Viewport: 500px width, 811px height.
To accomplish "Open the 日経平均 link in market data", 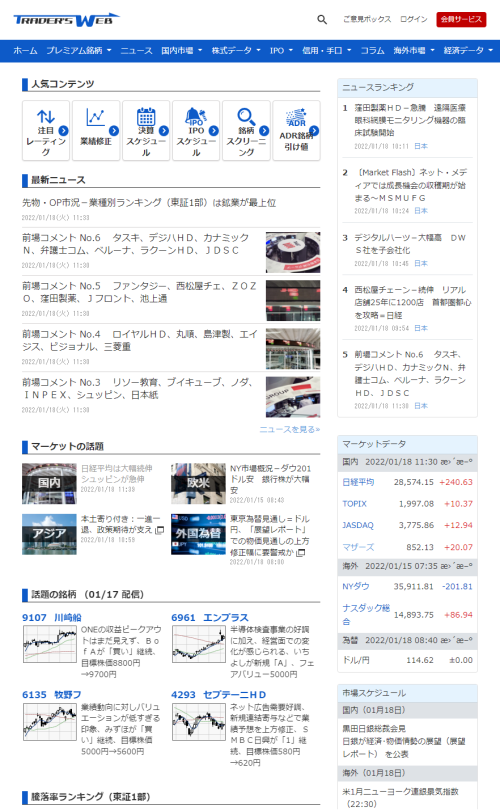I will tap(358, 482).
